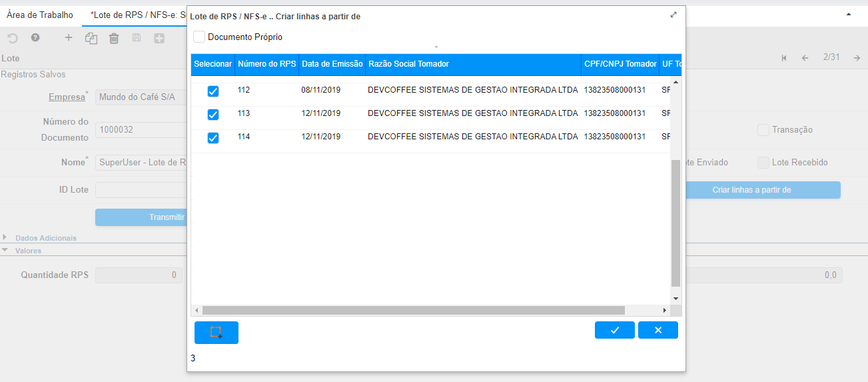Screen dimensions: 868x382
Task: Collapse the tab bar arrow at top right
Action: tap(848, 14)
